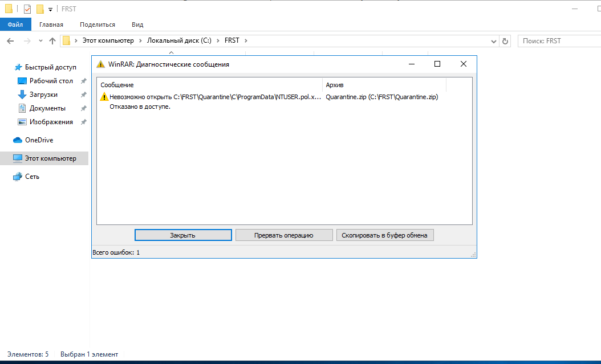This screenshot has width=601, height=364.
Task: Click Прервать операцию button
Action: coord(284,235)
